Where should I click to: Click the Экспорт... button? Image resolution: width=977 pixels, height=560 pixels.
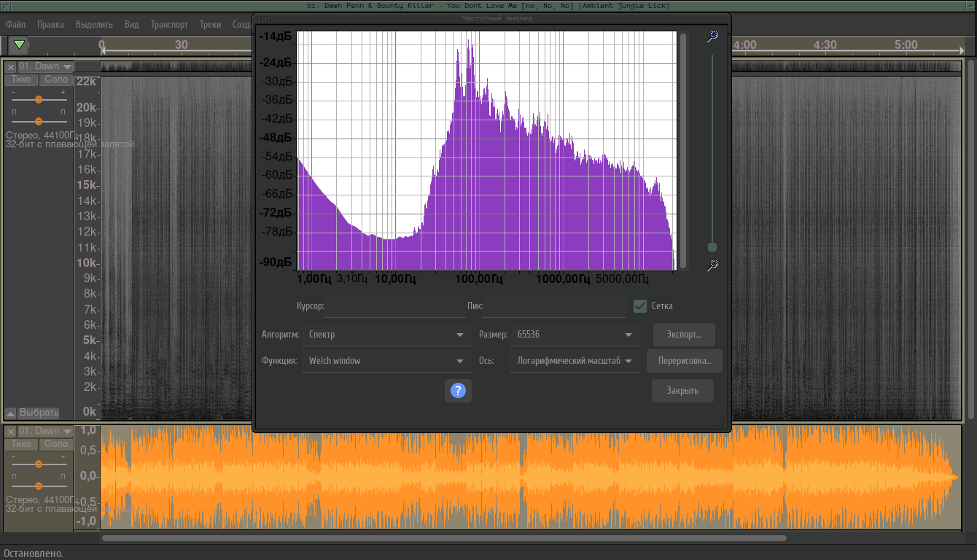pyautogui.click(x=684, y=335)
